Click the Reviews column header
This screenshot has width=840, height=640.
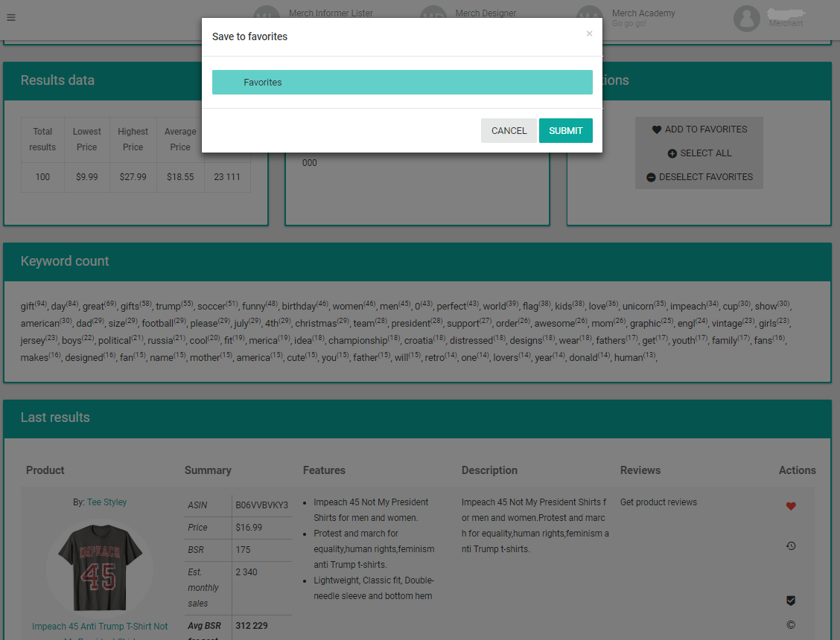coord(640,470)
